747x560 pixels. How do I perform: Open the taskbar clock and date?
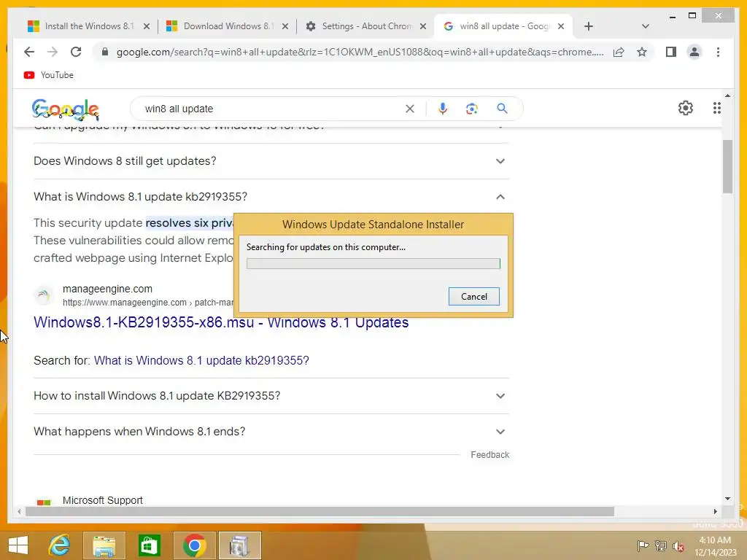pyautogui.click(x=715, y=546)
